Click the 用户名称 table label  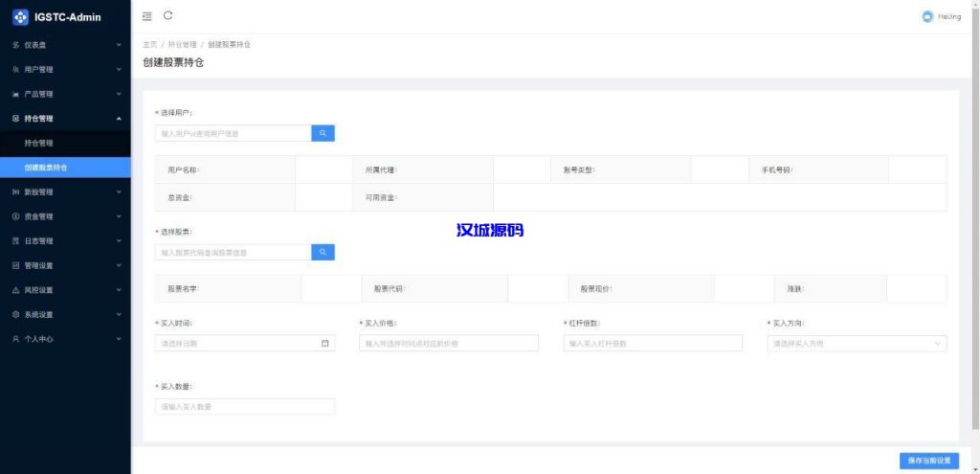click(184, 169)
